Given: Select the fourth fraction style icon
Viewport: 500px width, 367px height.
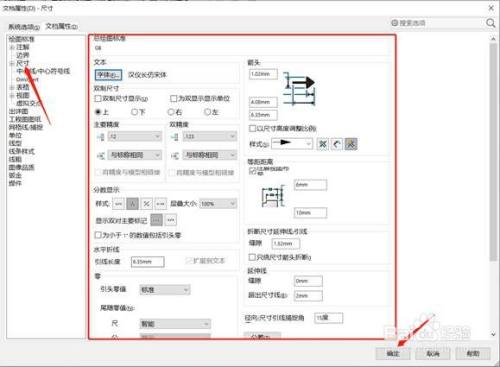Looking at the screenshot, I should pos(160,203).
